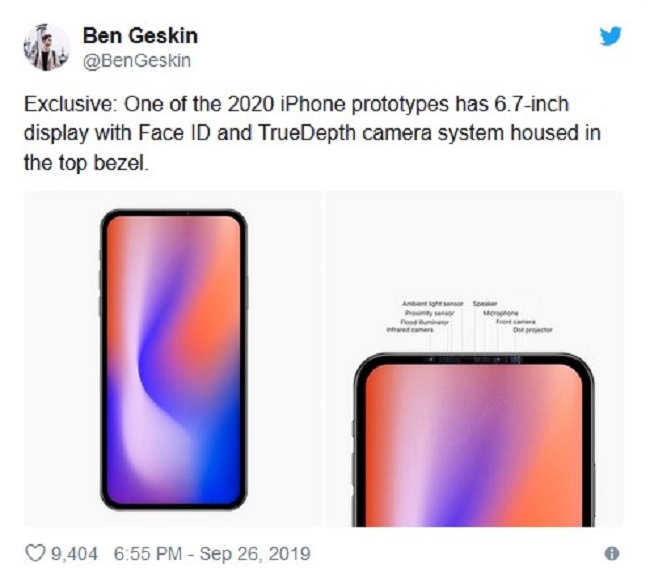Like the tweet with the heart icon

point(36,553)
